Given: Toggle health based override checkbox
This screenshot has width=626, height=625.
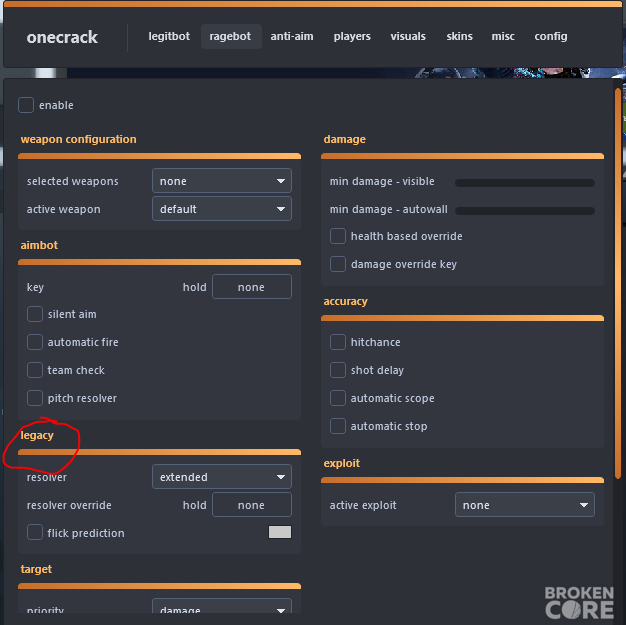Looking at the screenshot, I should pyautogui.click(x=338, y=236).
